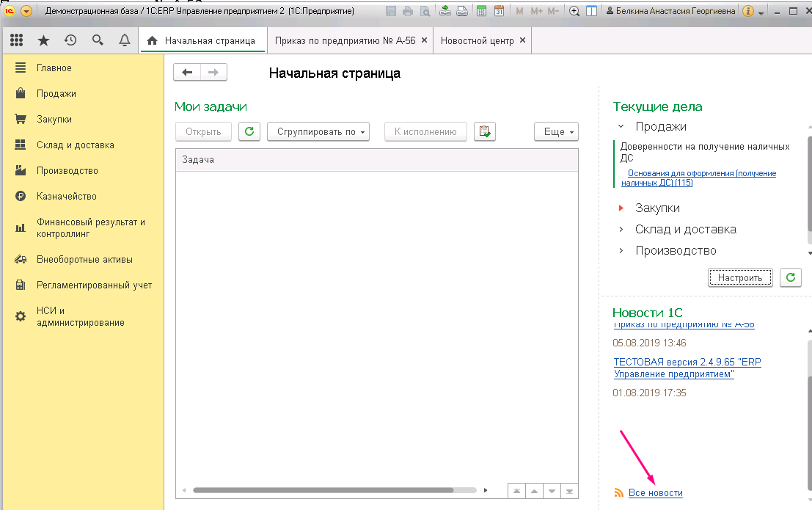Expand the Производство group in Текущие дела
812x510 pixels.
(x=621, y=250)
